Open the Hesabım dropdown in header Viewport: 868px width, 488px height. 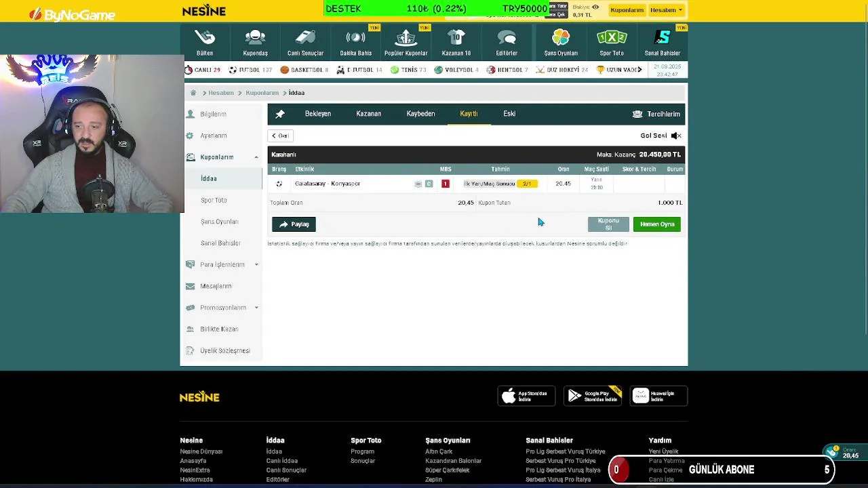666,10
